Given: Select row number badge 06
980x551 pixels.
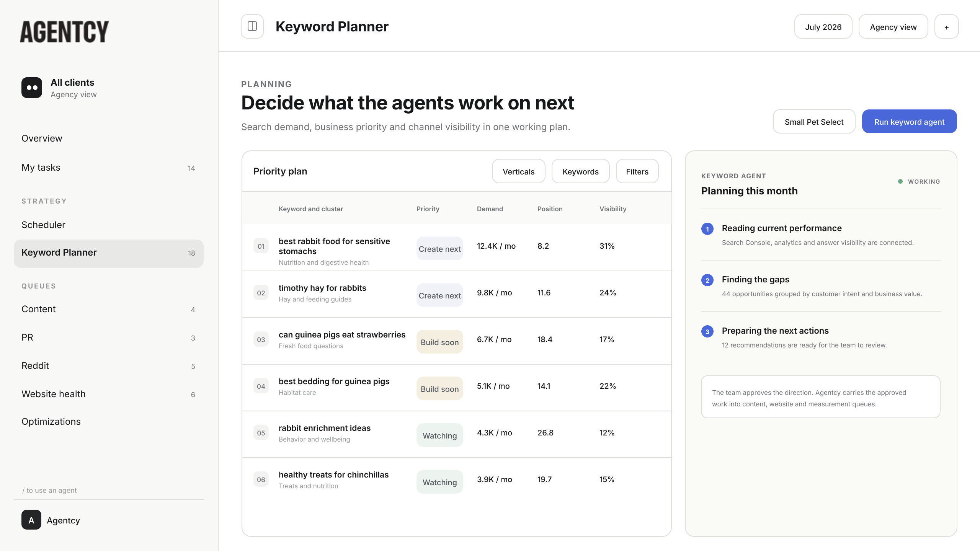Looking at the screenshot, I should coord(261,479).
